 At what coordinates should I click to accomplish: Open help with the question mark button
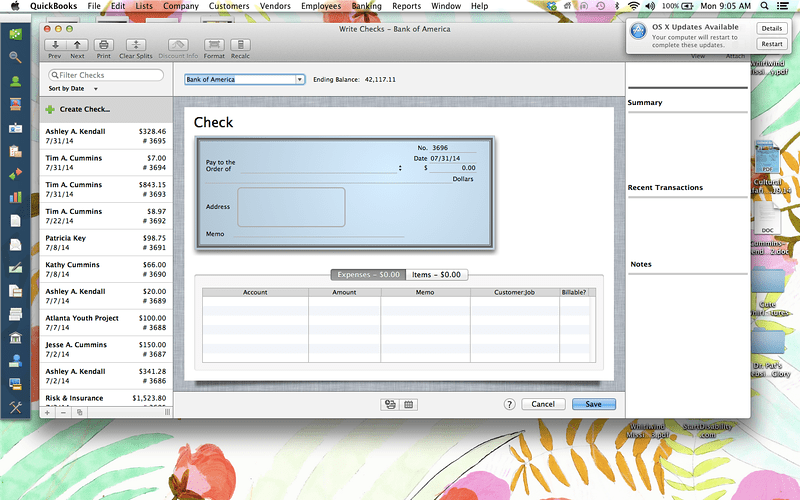(509, 404)
